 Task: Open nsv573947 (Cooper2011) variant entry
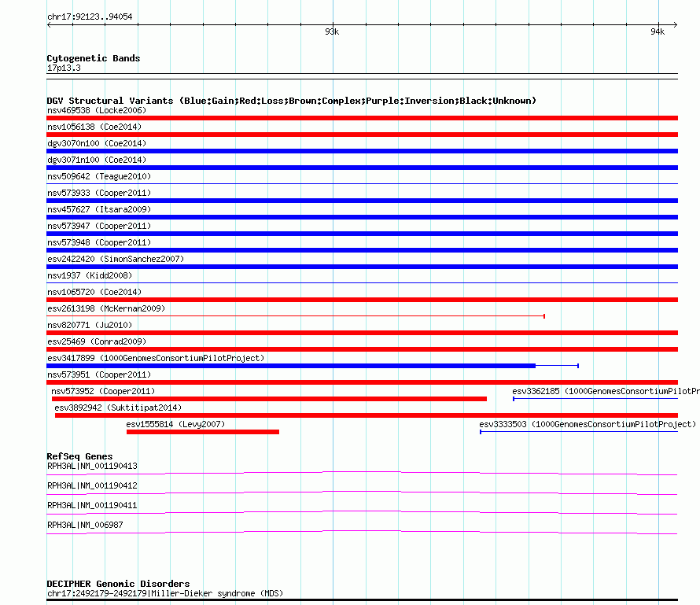[99, 226]
